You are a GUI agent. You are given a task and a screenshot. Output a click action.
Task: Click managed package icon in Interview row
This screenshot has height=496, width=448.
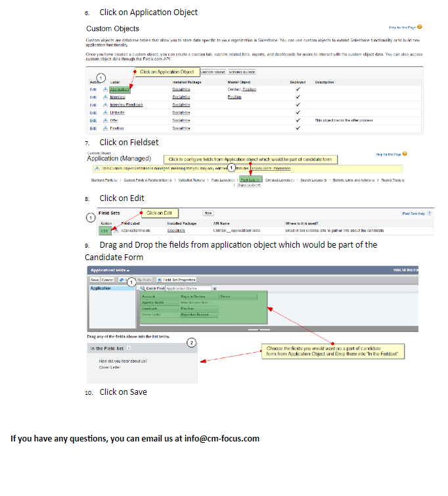tap(105, 97)
